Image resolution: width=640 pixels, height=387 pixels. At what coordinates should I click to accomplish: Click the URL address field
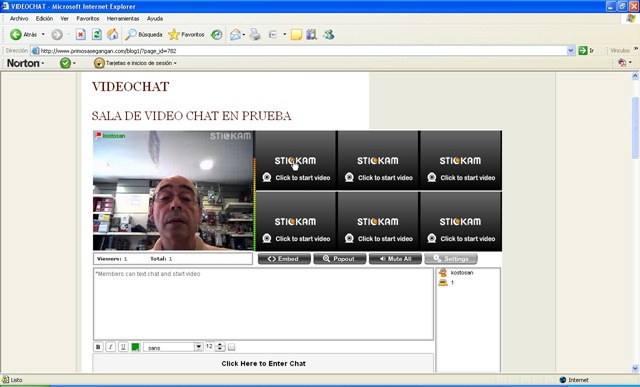[299, 51]
